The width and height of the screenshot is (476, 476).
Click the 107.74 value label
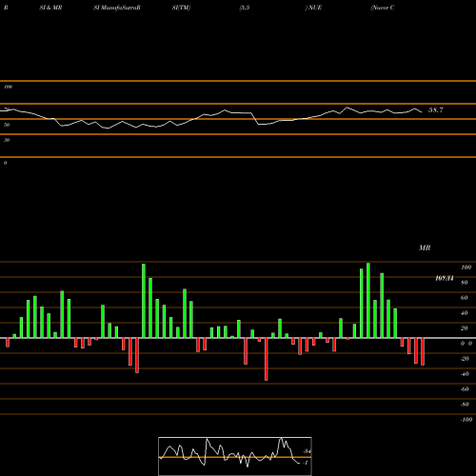pyautogui.click(x=445, y=278)
